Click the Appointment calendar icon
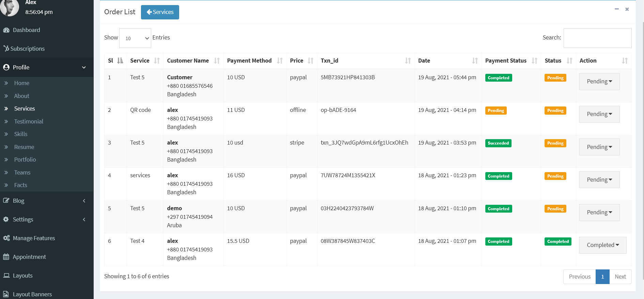 [6, 257]
